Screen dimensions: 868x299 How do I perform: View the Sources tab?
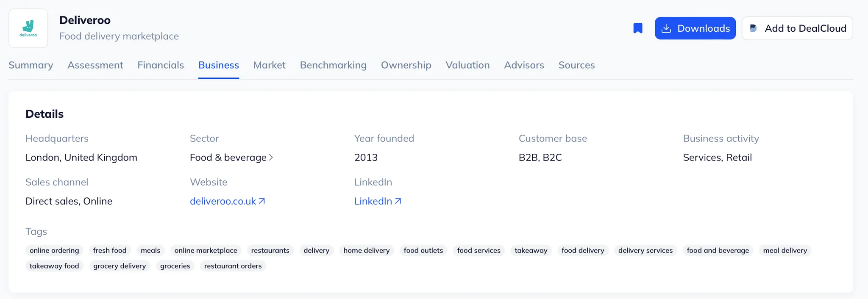(576, 65)
